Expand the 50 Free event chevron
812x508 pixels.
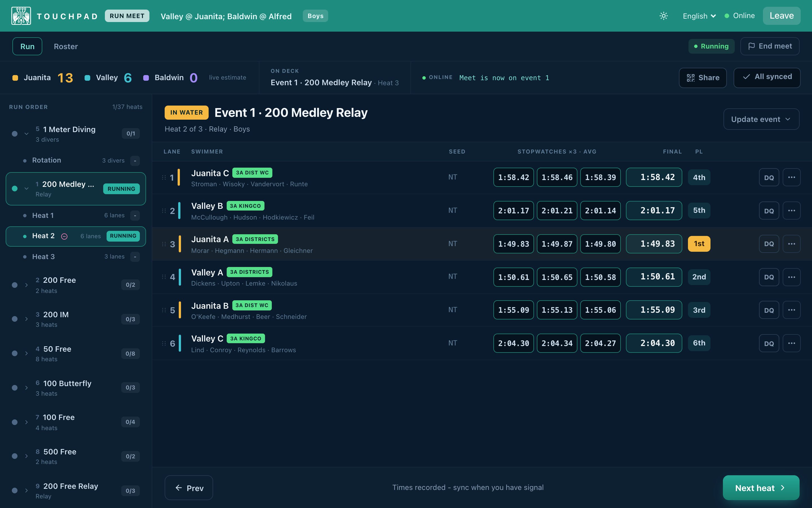27,353
